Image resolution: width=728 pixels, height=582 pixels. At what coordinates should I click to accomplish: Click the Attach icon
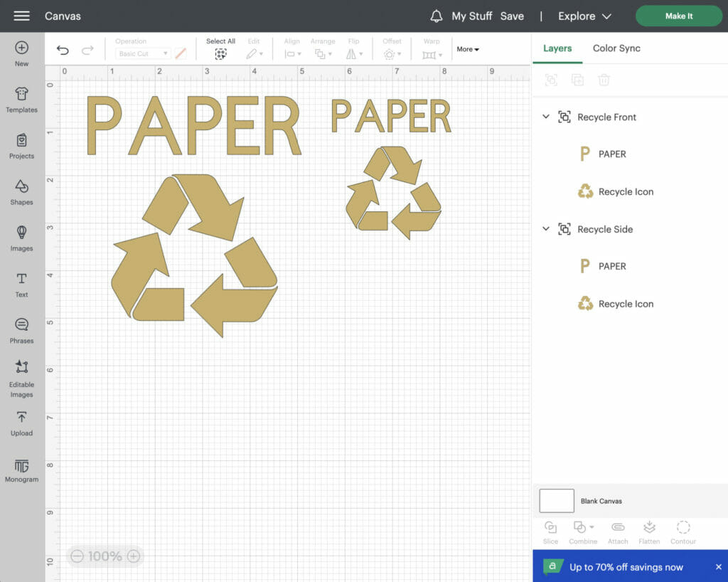[618, 531]
